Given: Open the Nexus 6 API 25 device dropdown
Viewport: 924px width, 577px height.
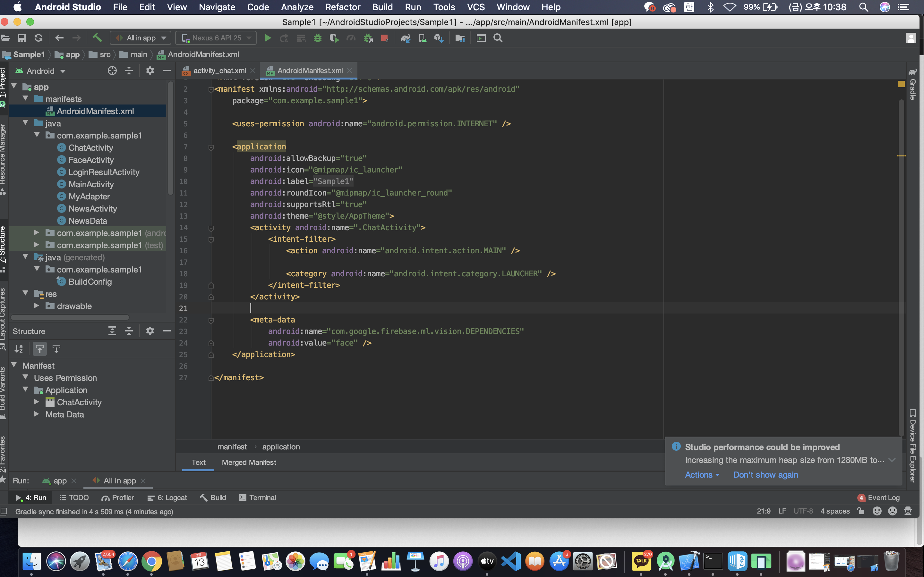Looking at the screenshot, I should tap(216, 38).
